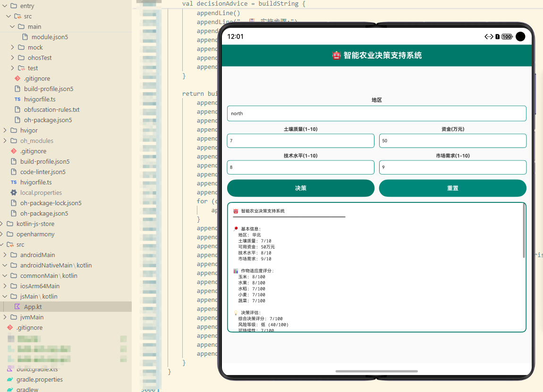The image size is (543, 392).
Task: Open App.kt in the project tree
Action: [66, 307]
